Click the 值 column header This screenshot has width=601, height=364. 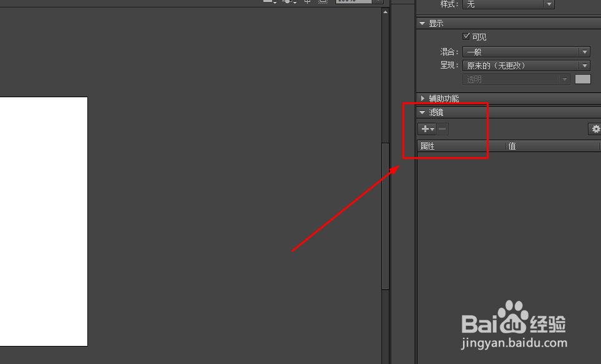pyautogui.click(x=552, y=146)
